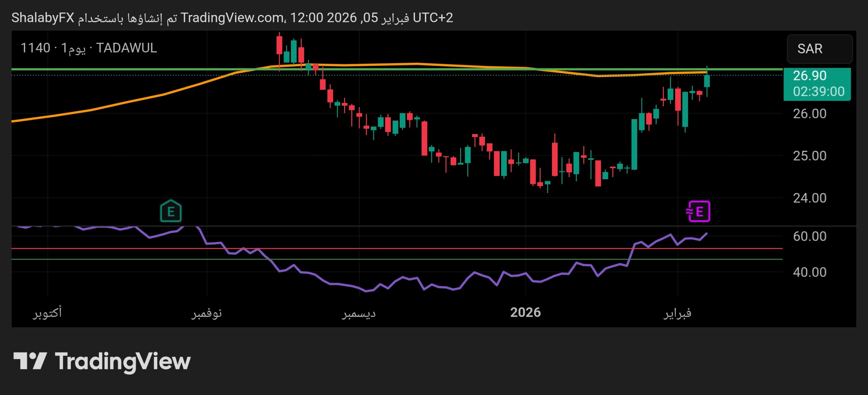Click the 2026 year label on time axis
The height and width of the screenshot is (395, 868).
pyautogui.click(x=525, y=313)
